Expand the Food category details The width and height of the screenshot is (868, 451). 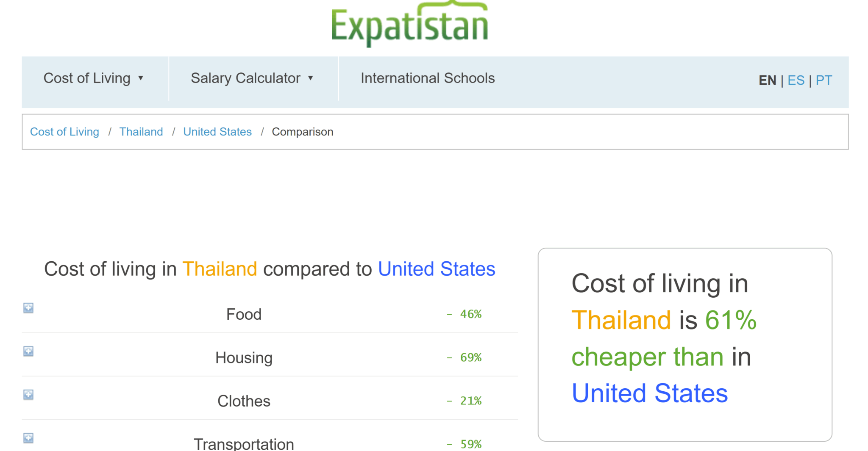pos(28,308)
